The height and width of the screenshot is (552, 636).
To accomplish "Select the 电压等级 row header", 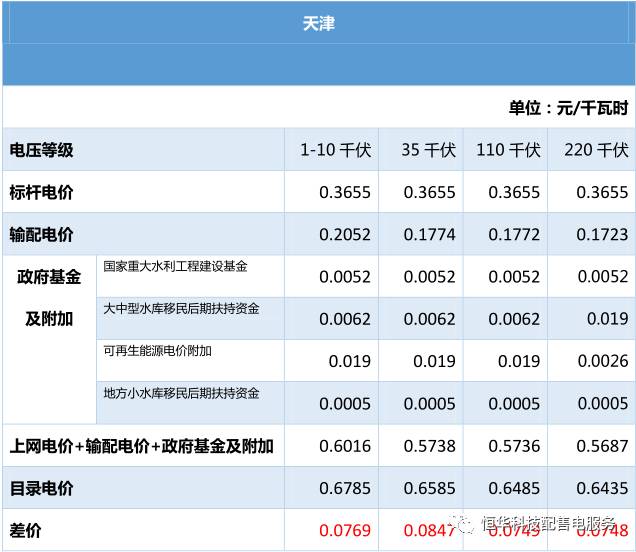I will click(41, 150).
